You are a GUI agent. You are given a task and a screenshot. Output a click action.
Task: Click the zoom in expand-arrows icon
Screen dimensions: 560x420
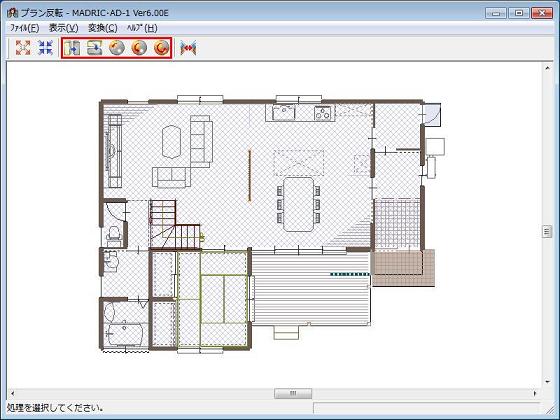(23, 48)
